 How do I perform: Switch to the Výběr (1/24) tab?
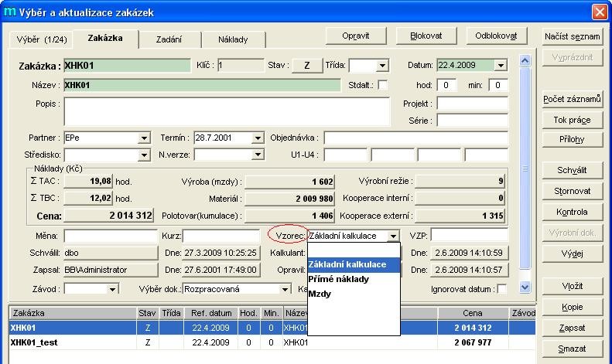(41, 39)
